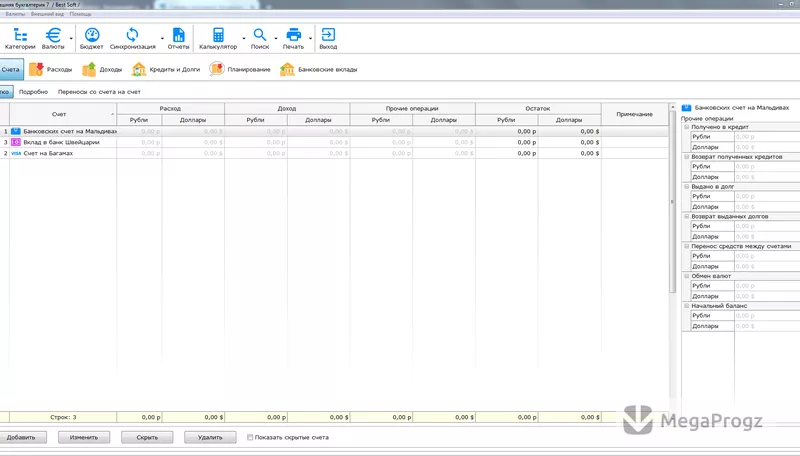This screenshot has height=456, width=800.
Task: Click Доллары value field under Обмен валют
Action: point(767,296)
